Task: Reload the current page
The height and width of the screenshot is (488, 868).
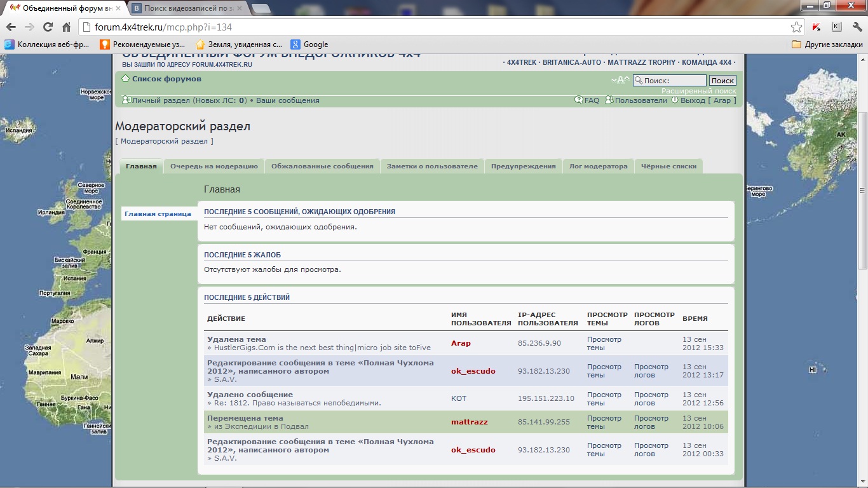Action: pos(48,27)
